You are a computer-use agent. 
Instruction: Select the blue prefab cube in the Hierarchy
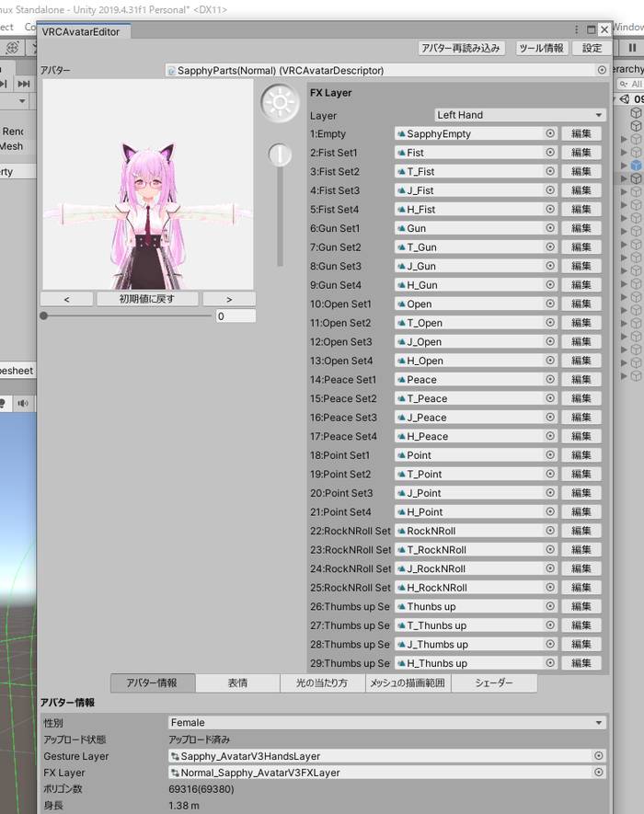coord(636,165)
